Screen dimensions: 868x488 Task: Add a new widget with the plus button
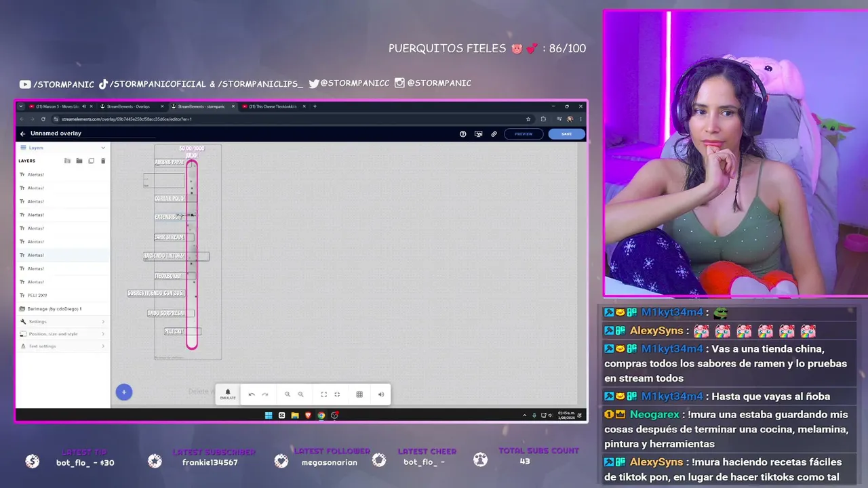click(123, 392)
